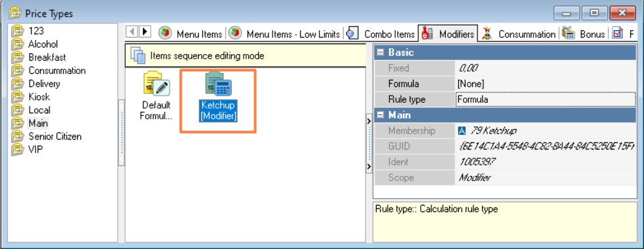Select the Breakfast price type
This screenshot has width=644, height=249.
[47, 57]
